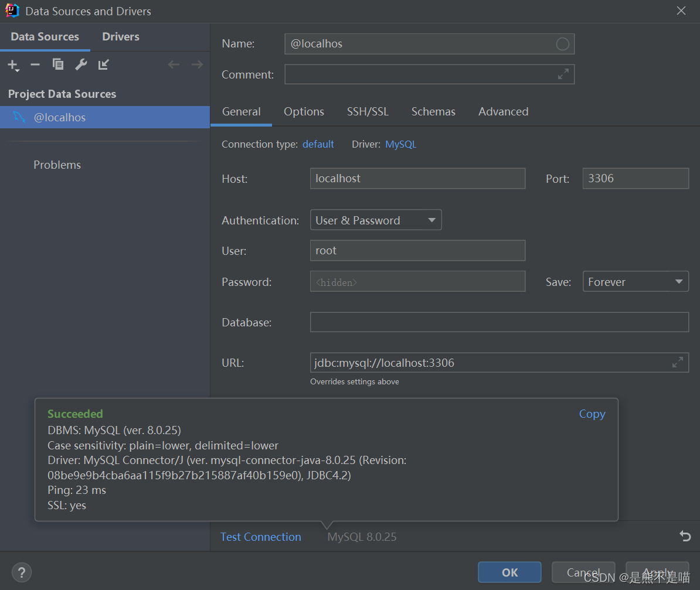This screenshot has width=700, height=590.
Task: Select the General tab
Action: (241, 111)
